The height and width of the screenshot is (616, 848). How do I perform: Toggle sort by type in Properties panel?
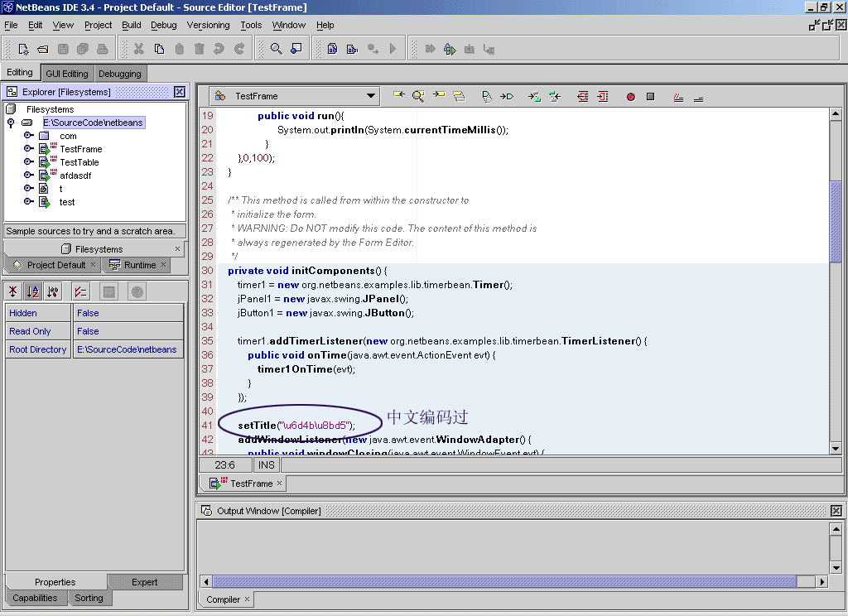(53, 291)
